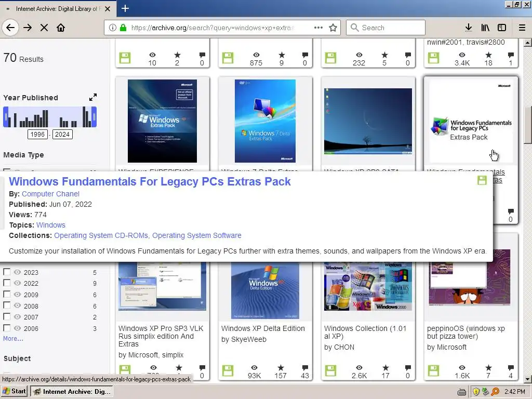Check the 2023 year filter
532x399 pixels.
click(x=6, y=272)
